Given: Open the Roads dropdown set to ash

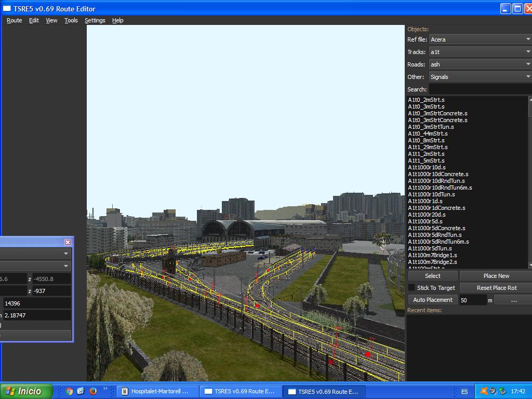Looking at the screenshot, I should click(x=480, y=64).
